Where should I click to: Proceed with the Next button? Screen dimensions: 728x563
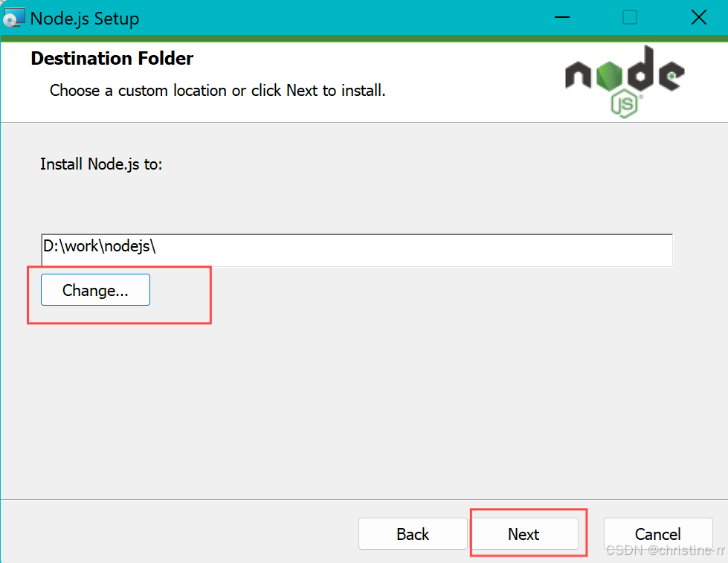coord(524,534)
